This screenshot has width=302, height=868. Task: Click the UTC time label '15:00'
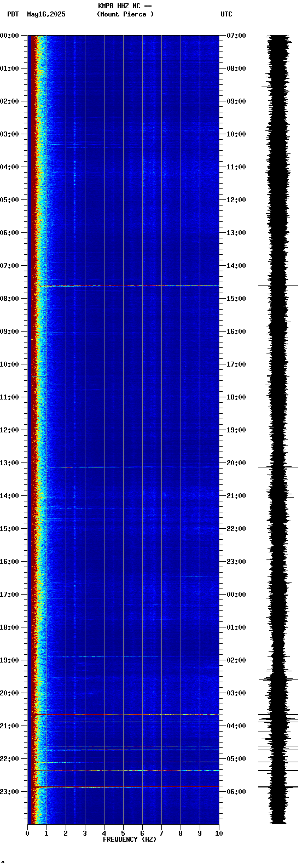coord(236,299)
